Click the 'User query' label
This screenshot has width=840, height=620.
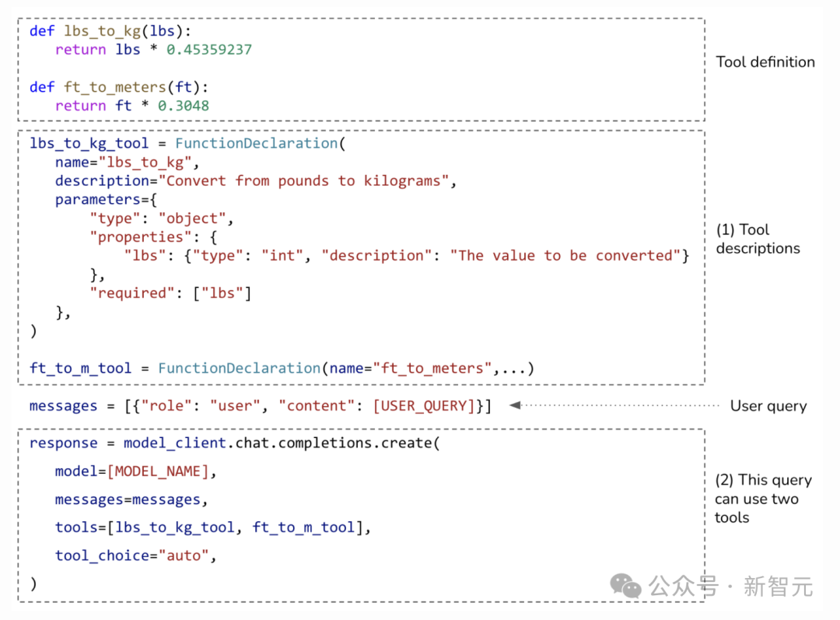[x=768, y=406]
